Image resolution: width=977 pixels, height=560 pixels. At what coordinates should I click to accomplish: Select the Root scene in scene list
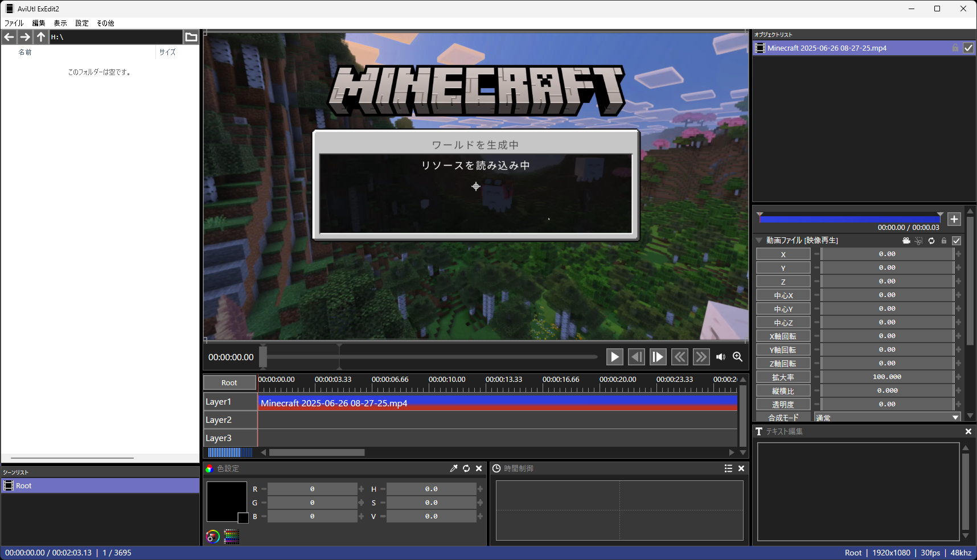(x=100, y=485)
